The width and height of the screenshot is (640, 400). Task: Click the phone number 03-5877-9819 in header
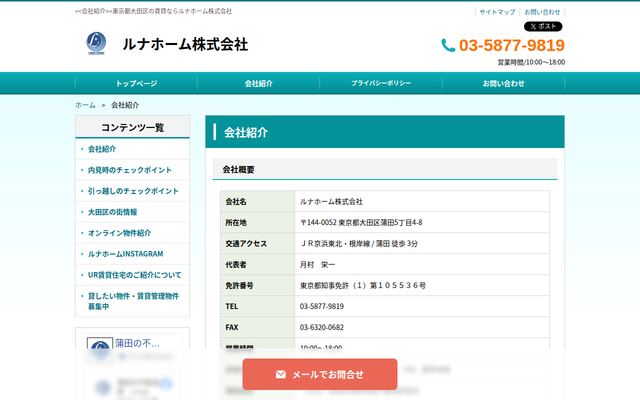click(x=512, y=45)
